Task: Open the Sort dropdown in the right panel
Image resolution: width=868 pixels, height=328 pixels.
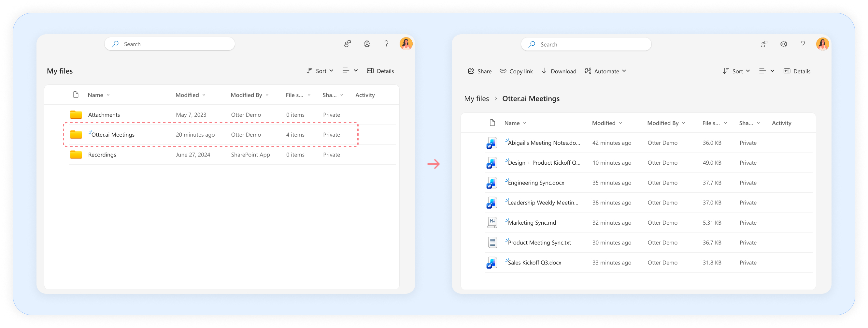Action: [736, 71]
